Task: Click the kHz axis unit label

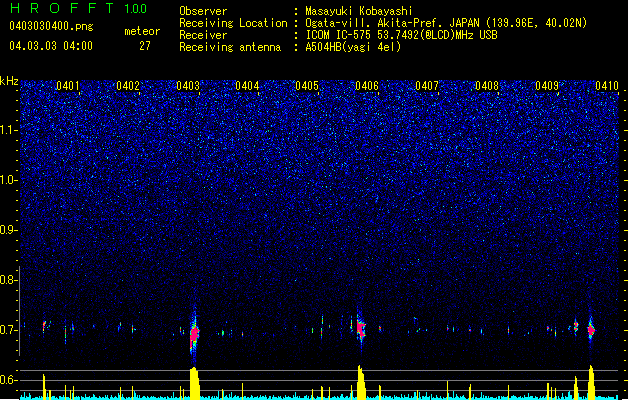Action: click(9, 81)
